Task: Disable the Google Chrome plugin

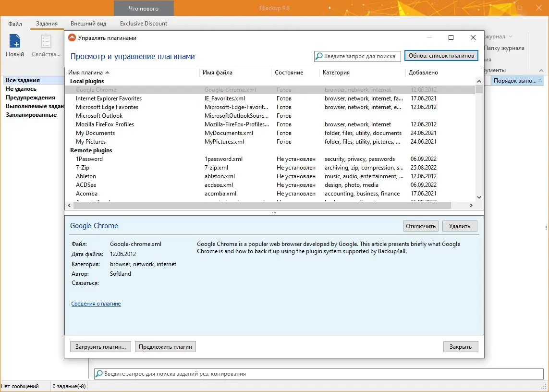Action: [x=420, y=226]
